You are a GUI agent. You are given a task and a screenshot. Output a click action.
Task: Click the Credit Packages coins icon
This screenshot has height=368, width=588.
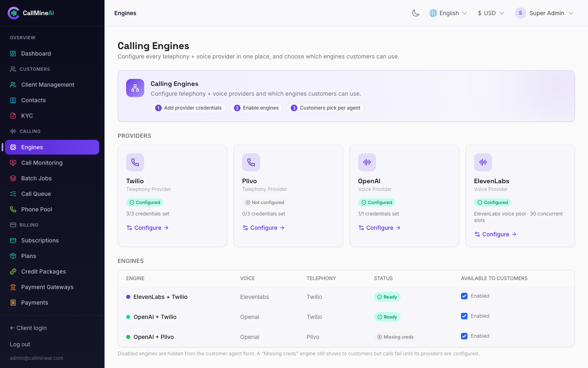13,272
